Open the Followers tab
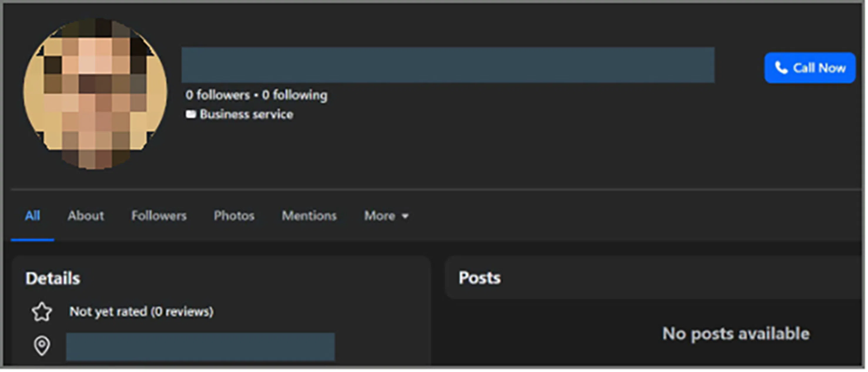868x372 pixels. (x=159, y=216)
